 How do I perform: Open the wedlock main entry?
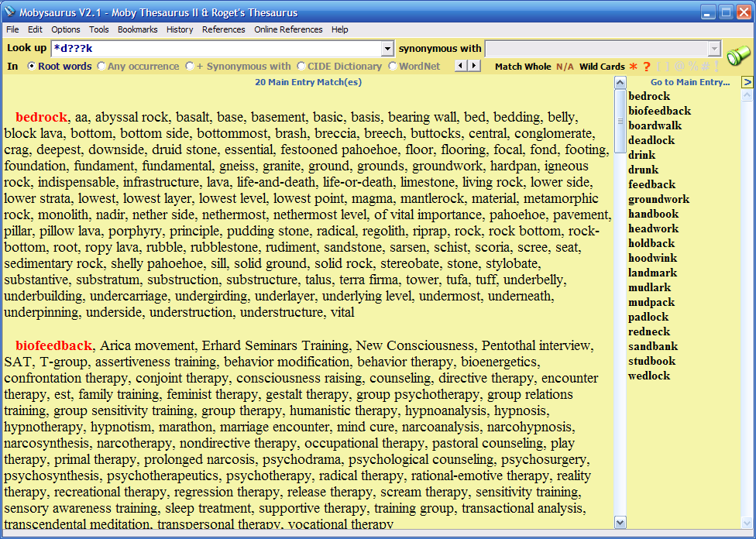tap(649, 376)
